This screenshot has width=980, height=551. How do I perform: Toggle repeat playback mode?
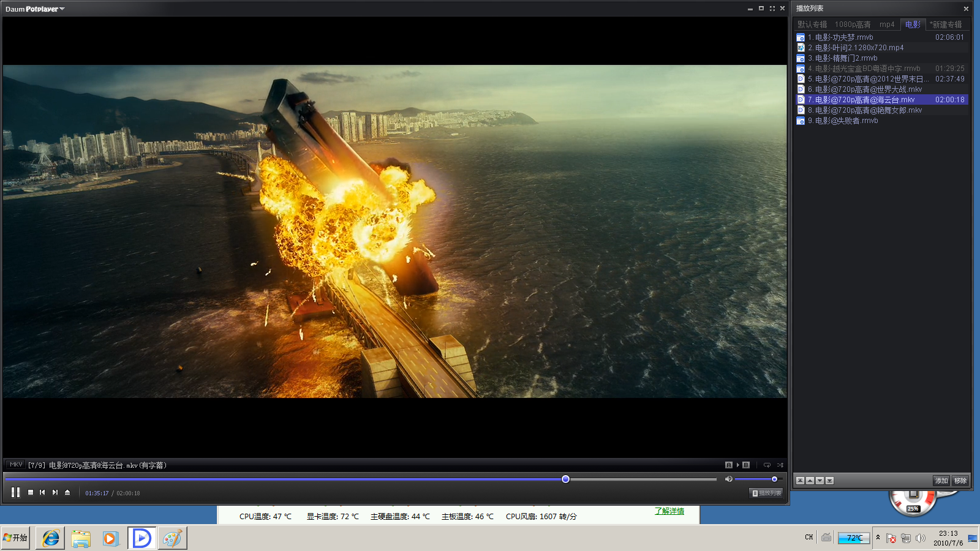tap(767, 465)
